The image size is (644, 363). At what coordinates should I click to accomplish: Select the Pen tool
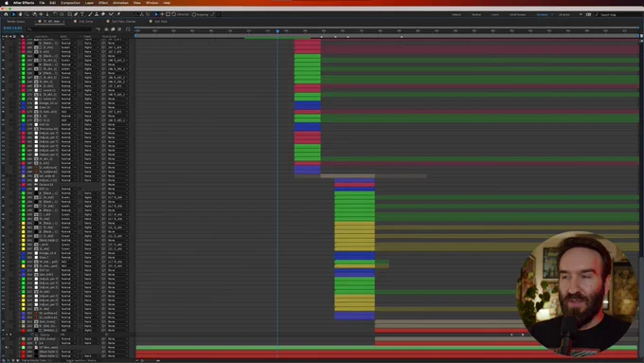point(76,14)
